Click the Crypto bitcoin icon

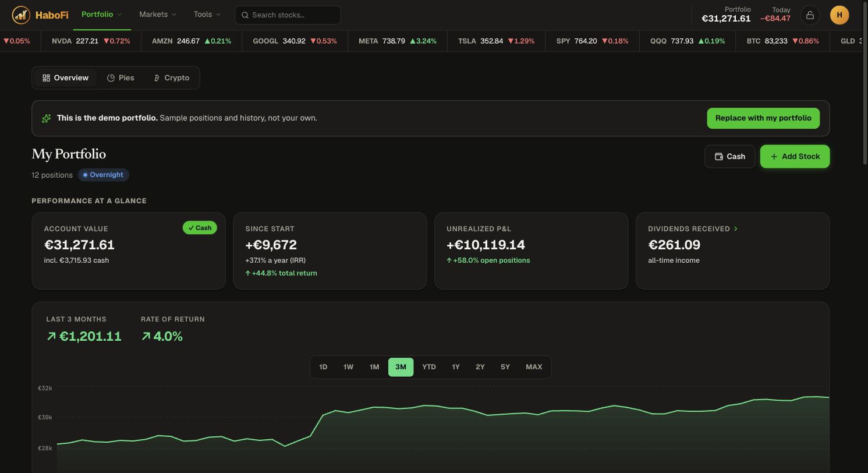157,78
